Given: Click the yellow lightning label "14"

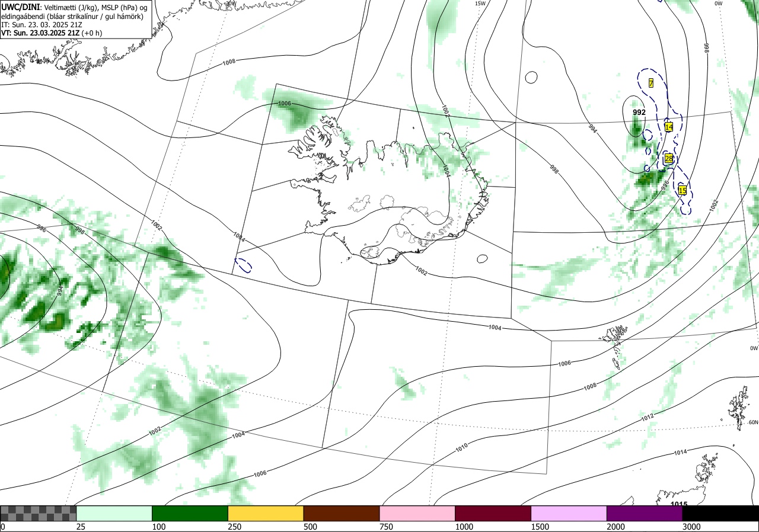Looking at the screenshot, I should pos(669,127).
